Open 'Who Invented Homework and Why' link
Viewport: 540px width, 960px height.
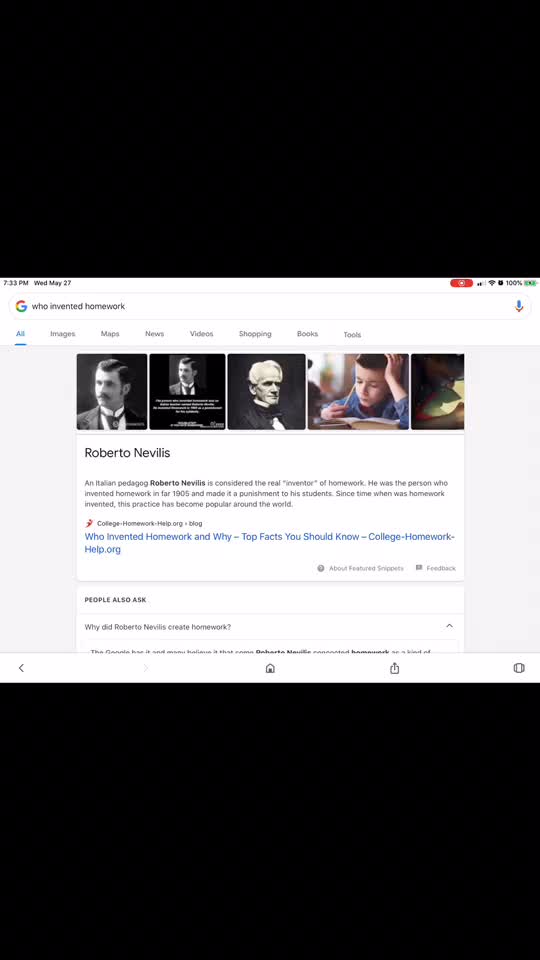pos(269,543)
